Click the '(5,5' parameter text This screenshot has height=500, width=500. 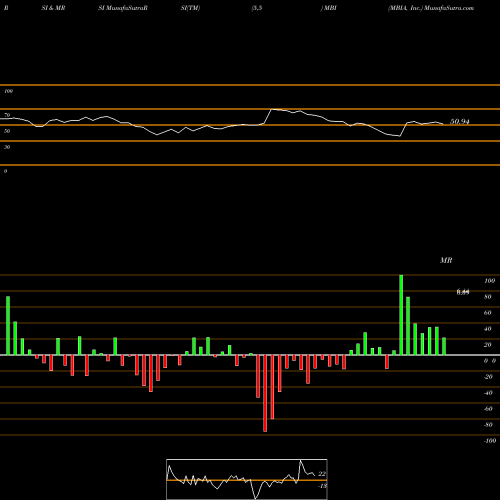coord(257,8)
